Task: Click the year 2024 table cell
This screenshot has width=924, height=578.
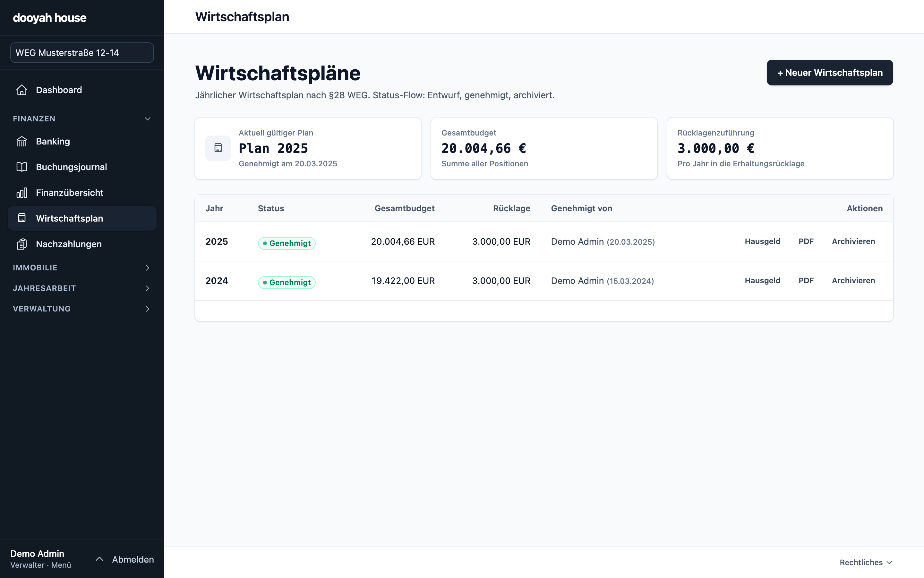Action: [217, 281]
